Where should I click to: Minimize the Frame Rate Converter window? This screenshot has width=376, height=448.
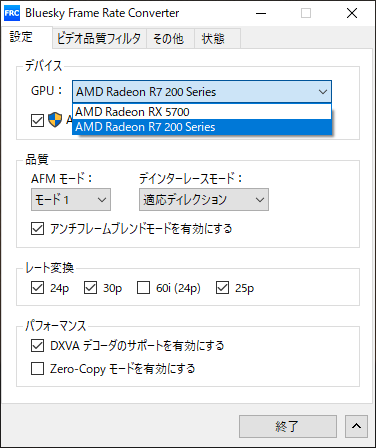[x=261, y=13]
